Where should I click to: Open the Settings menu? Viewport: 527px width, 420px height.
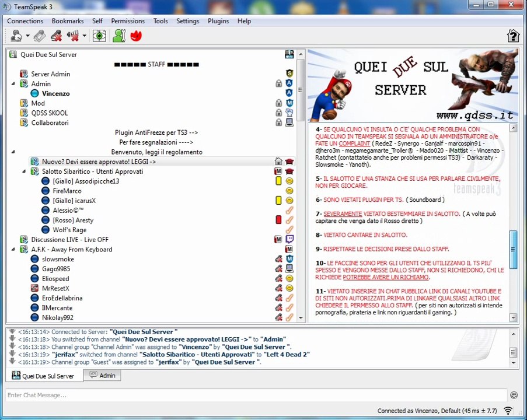point(187,21)
